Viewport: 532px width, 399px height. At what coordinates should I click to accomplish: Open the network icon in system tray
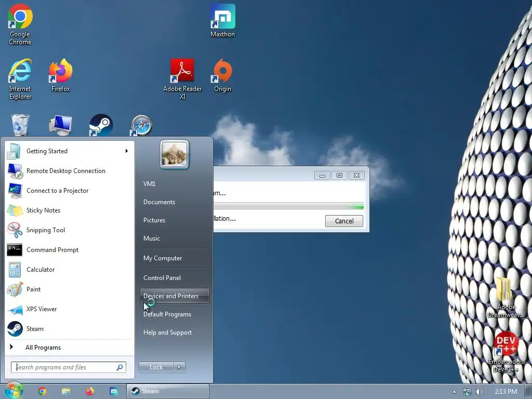click(467, 392)
